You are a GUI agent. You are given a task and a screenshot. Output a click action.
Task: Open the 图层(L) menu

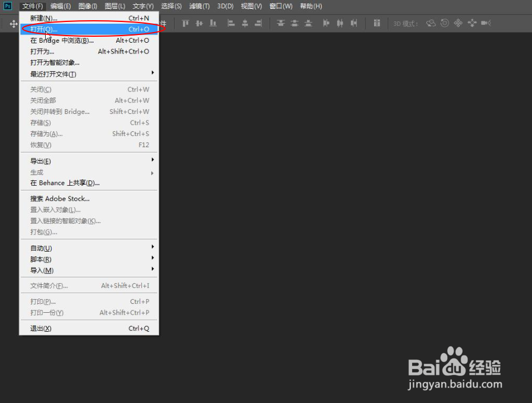click(115, 6)
